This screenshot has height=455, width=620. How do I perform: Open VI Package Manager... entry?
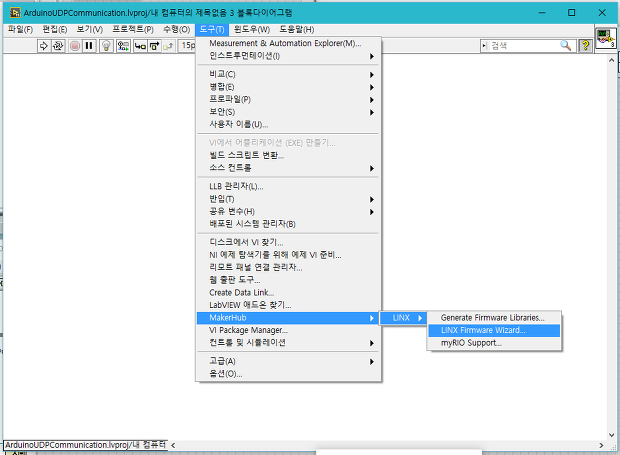pyautogui.click(x=289, y=330)
